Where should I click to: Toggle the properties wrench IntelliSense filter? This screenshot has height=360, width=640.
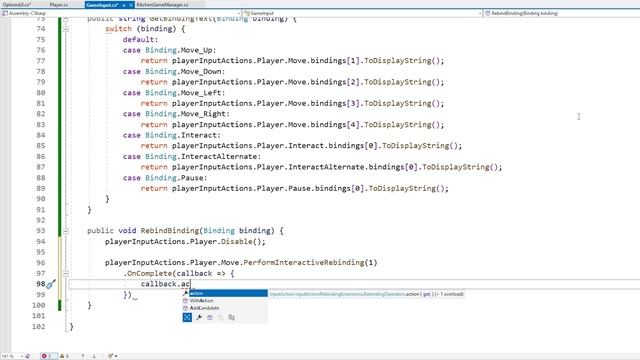tap(199, 317)
